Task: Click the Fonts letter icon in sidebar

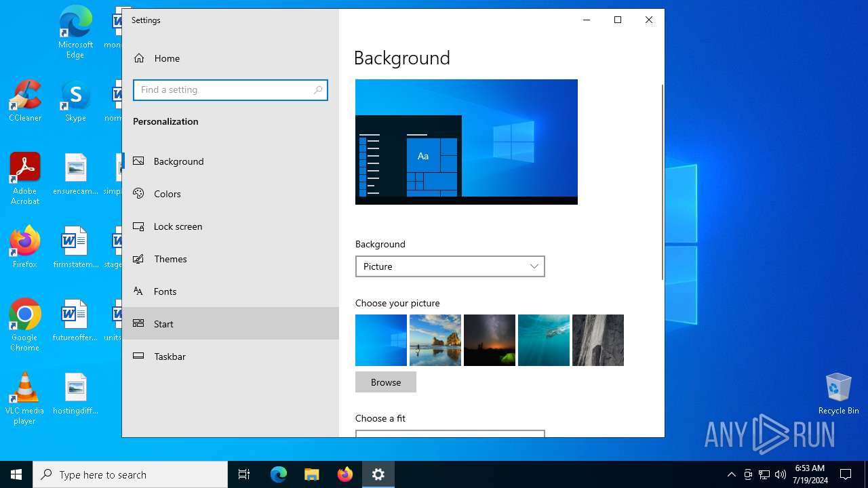Action: click(x=138, y=291)
